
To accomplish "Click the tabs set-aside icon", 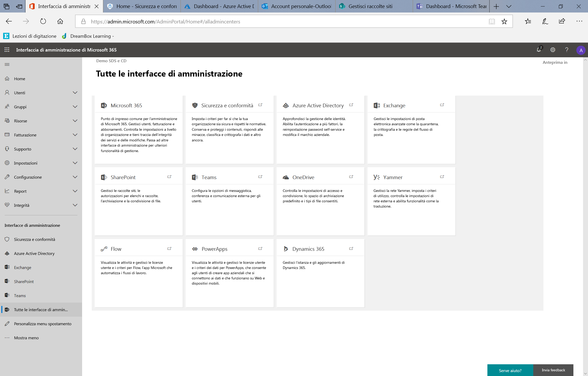I will [x=19, y=7].
